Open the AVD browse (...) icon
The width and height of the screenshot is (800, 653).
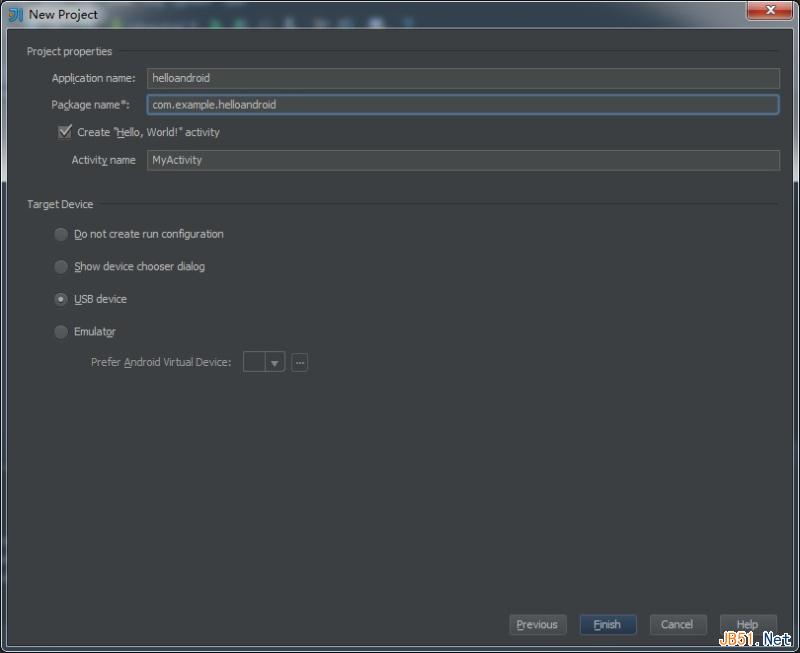pos(299,361)
